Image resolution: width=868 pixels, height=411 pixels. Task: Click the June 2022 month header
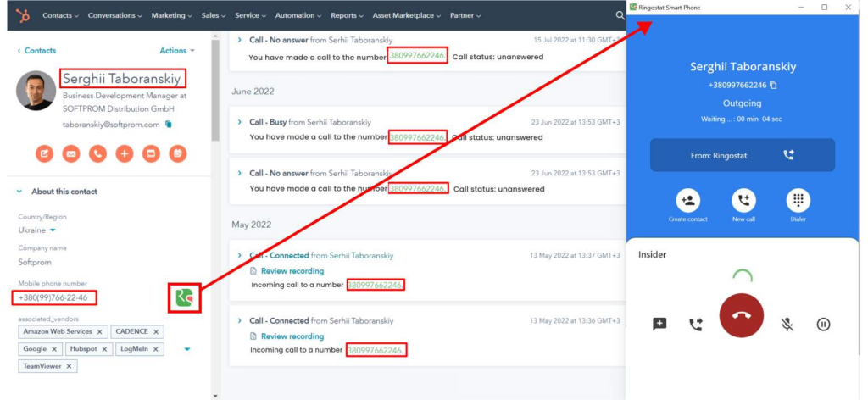pos(253,92)
